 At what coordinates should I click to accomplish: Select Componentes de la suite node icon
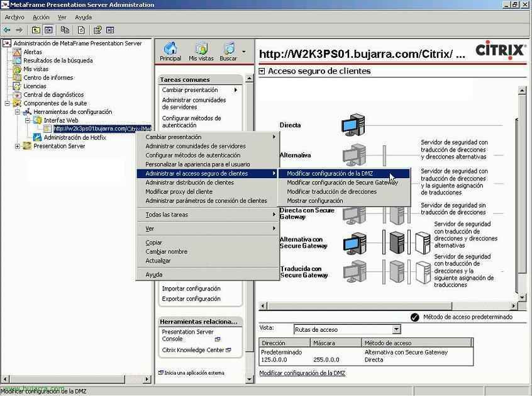[x=17, y=103]
